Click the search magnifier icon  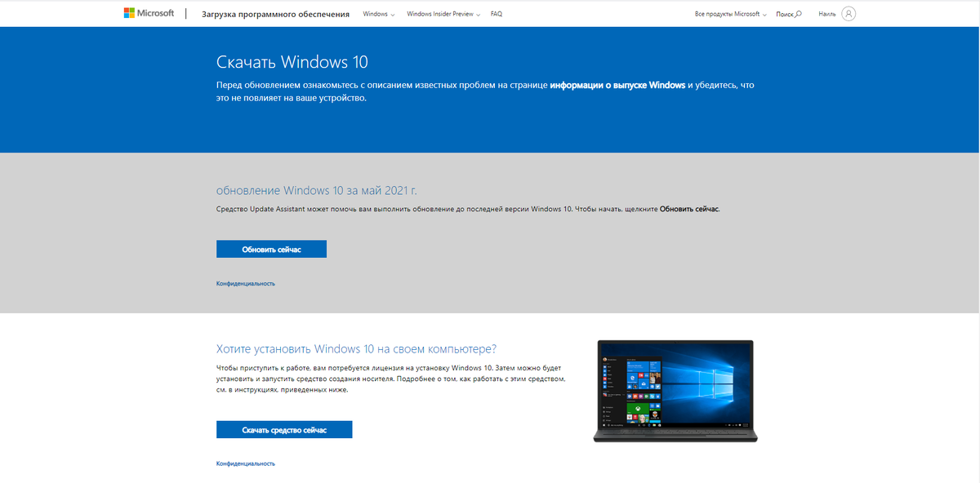[x=799, y=14]
